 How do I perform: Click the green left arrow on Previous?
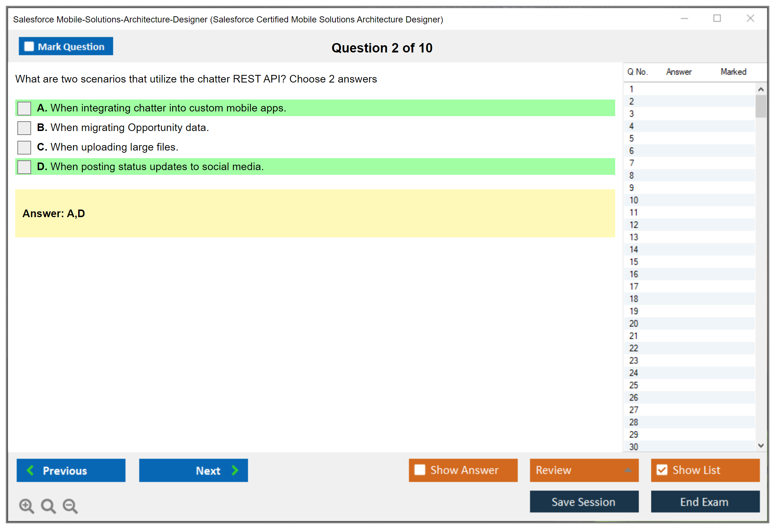tap(30, 470)
